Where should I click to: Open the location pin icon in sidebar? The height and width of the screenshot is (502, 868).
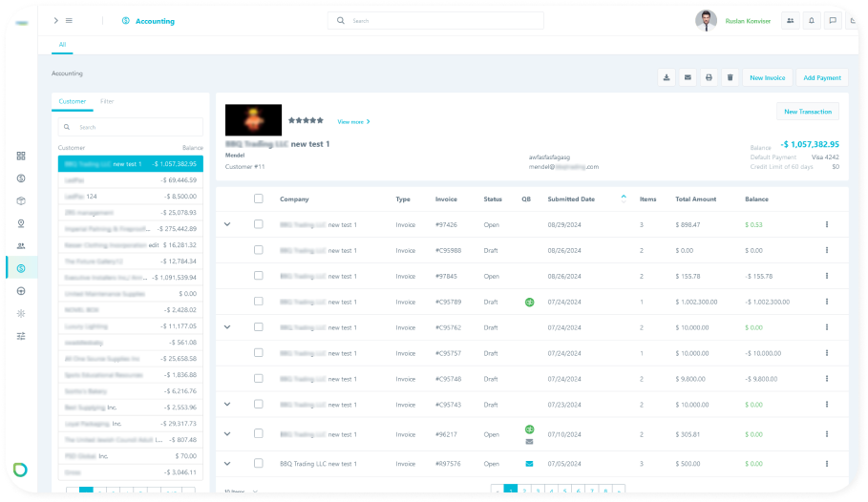pyautogui.click(x=21, y=223)
